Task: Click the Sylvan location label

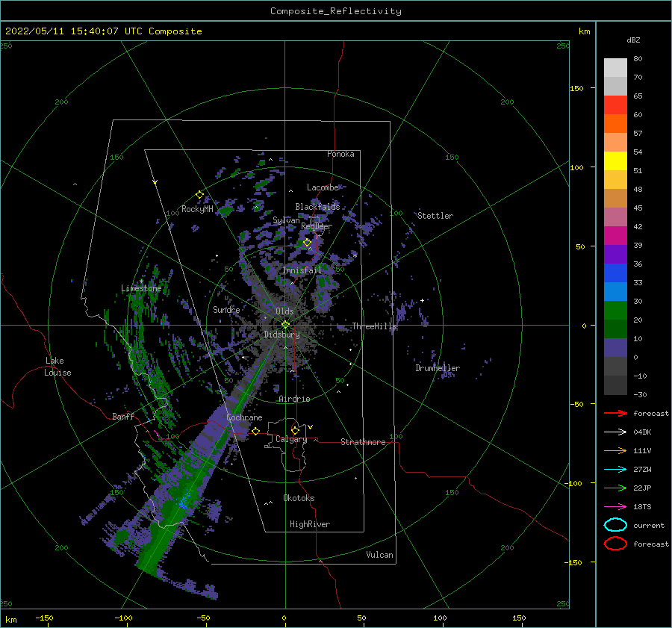Action: tap(286, 220)
